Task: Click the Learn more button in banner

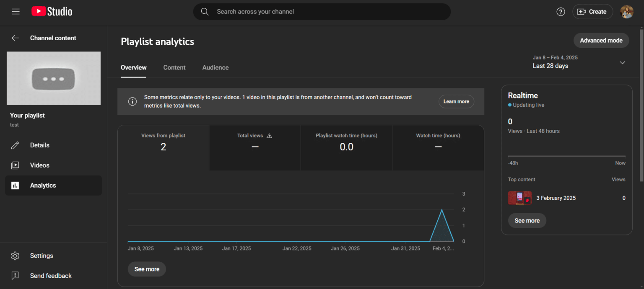Action: tap(456, 101)
